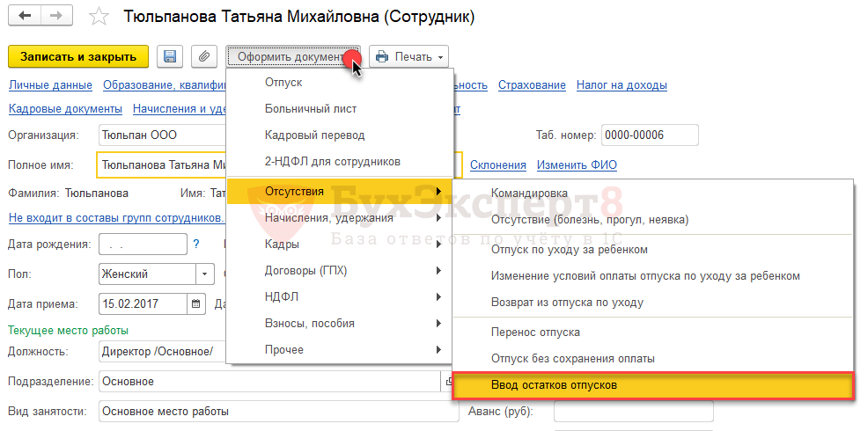
Task: Select Ввод остатков отпусков menu item
Action: point(652,385)
